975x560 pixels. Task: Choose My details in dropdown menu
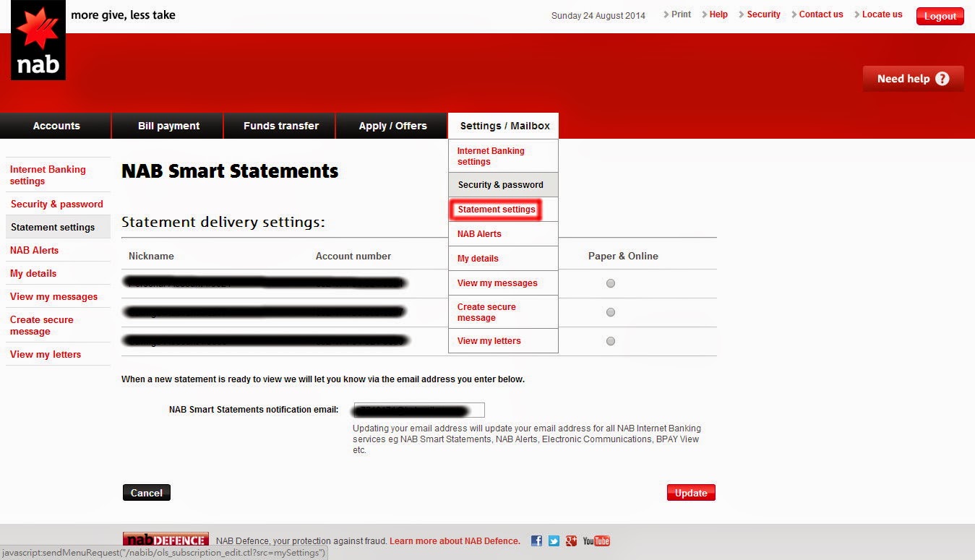[x=503, y=259]
